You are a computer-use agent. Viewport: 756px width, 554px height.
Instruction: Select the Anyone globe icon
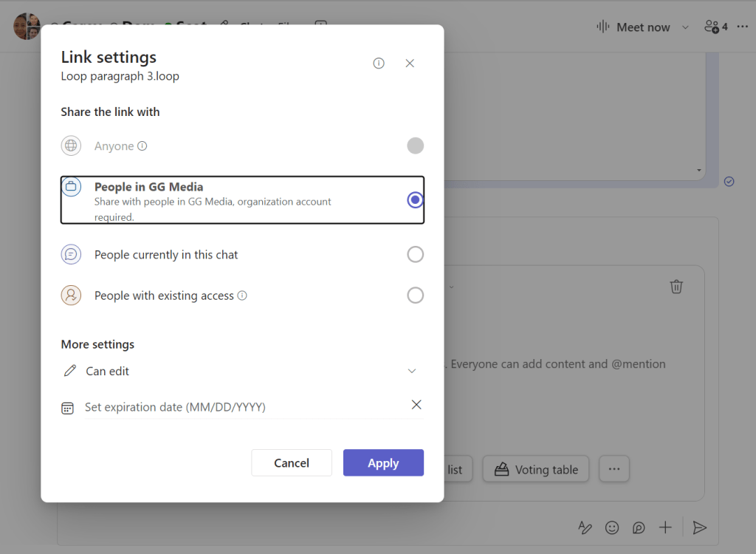coord(71,146)
